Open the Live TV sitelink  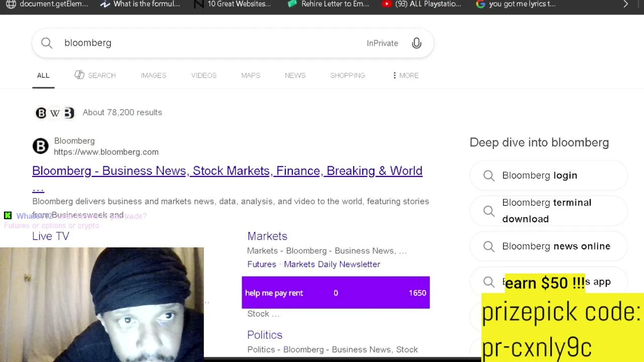51,236
